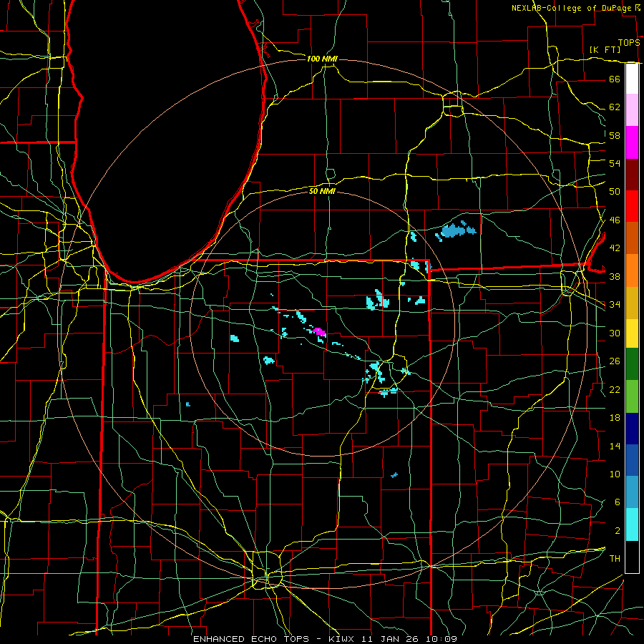Screen dimensions: 644x644
Task: Click the gold legend swatch
Action: click(632, 303)
